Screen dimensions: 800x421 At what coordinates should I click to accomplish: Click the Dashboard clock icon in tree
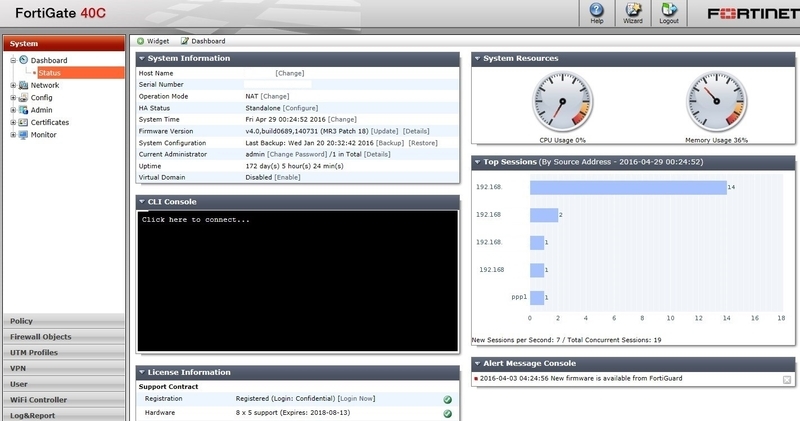coord(23,60)
